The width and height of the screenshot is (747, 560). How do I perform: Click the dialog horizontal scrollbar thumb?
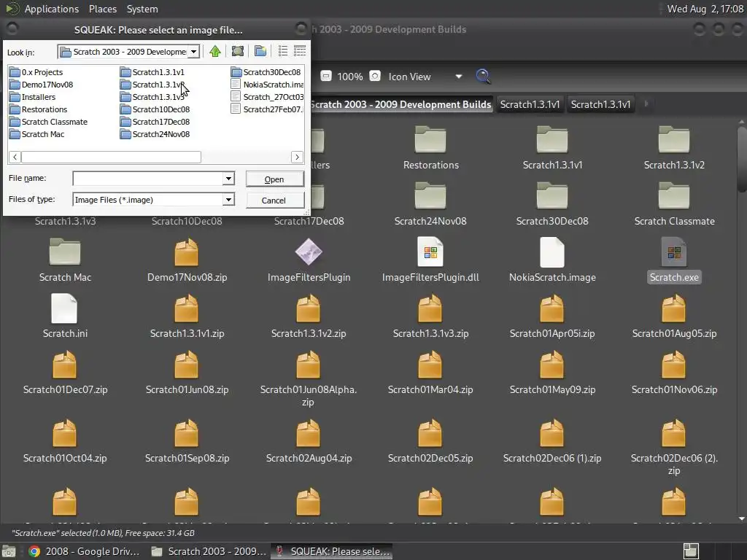[111, 157]
